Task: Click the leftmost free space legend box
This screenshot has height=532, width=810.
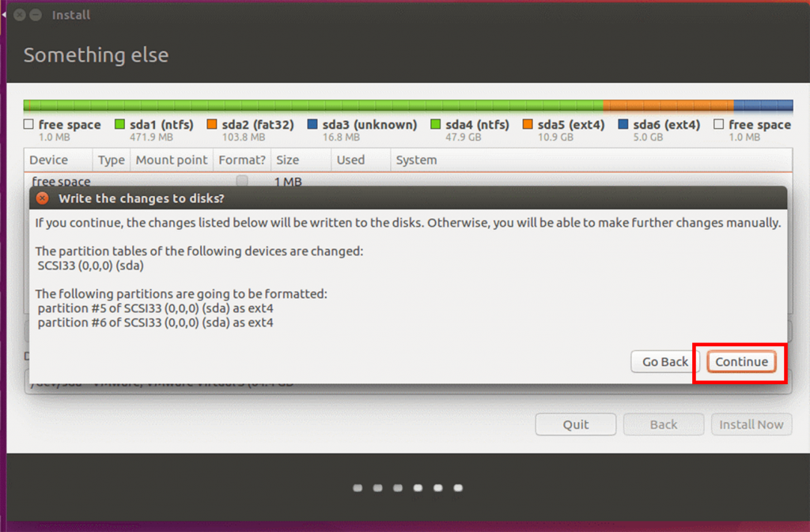Action: click(x=29, y=124)
